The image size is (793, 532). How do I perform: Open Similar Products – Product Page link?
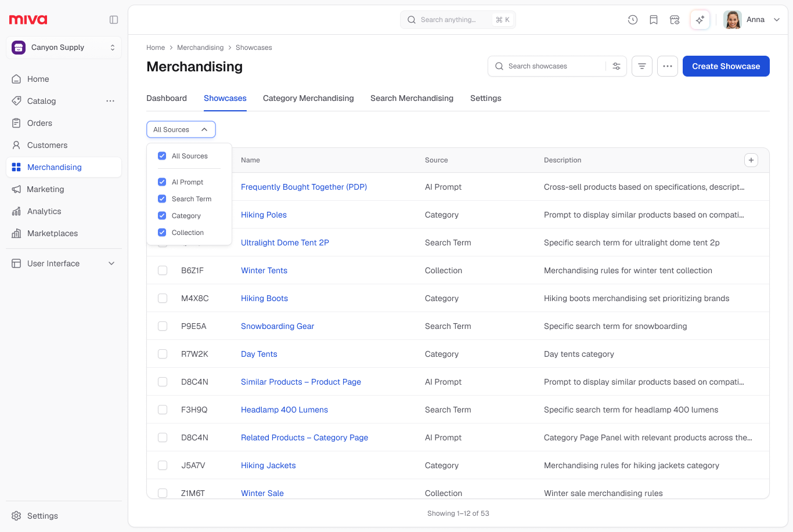pyautogui.click(x=301, y=382)
